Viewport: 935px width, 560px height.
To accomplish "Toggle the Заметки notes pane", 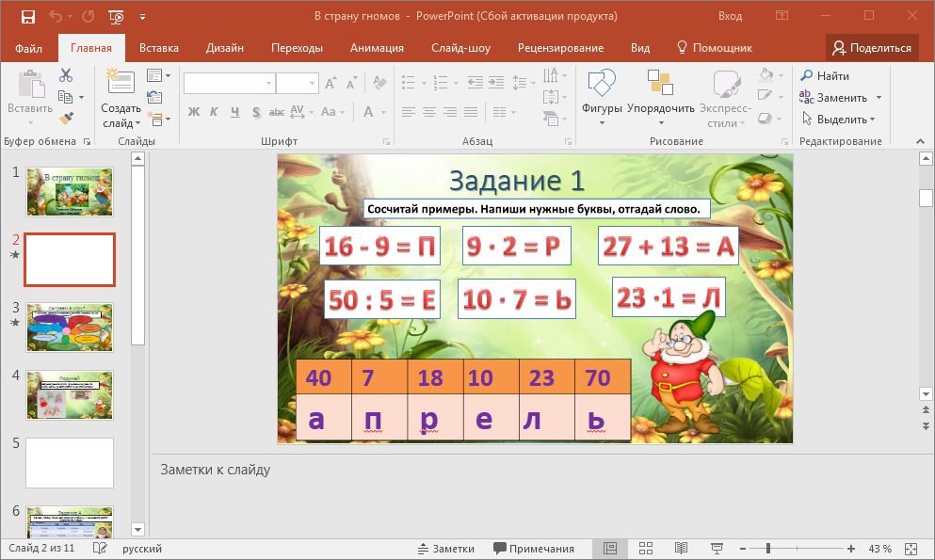I will pyautogui.click(x=446, y=549).
